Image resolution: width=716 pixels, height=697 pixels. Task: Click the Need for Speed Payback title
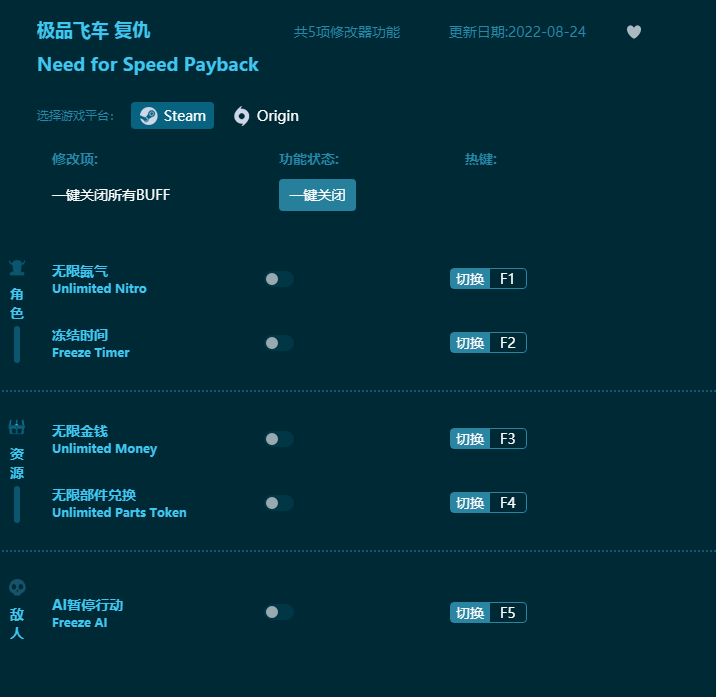[148, 65]
